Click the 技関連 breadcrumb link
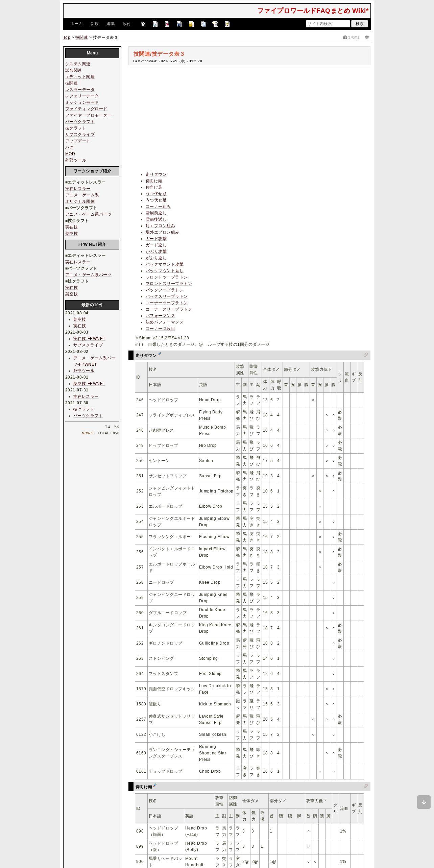The width and height of the screenshot is (434, 868). [81, 38]
